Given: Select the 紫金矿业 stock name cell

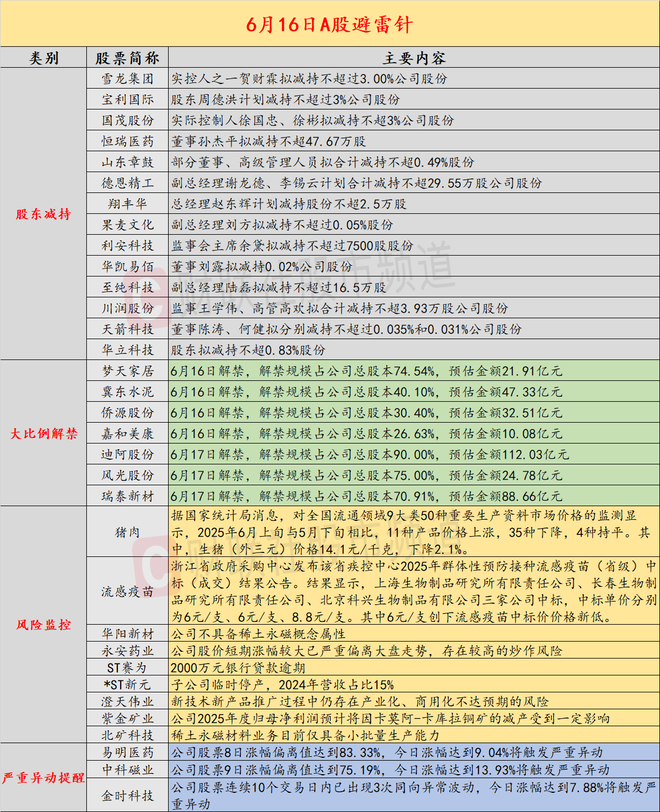Looking at the screenshot, I should click(127, 718).
